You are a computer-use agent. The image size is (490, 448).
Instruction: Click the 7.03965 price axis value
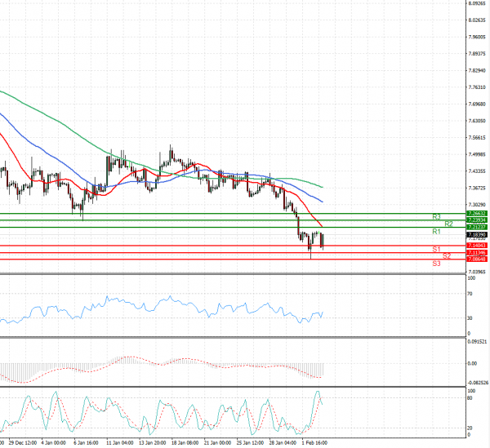point(477,272)
